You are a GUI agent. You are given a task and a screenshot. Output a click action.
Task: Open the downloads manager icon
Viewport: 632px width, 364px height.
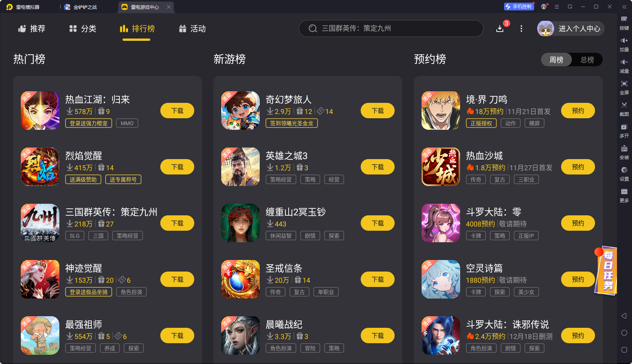(x=500, y=29)
